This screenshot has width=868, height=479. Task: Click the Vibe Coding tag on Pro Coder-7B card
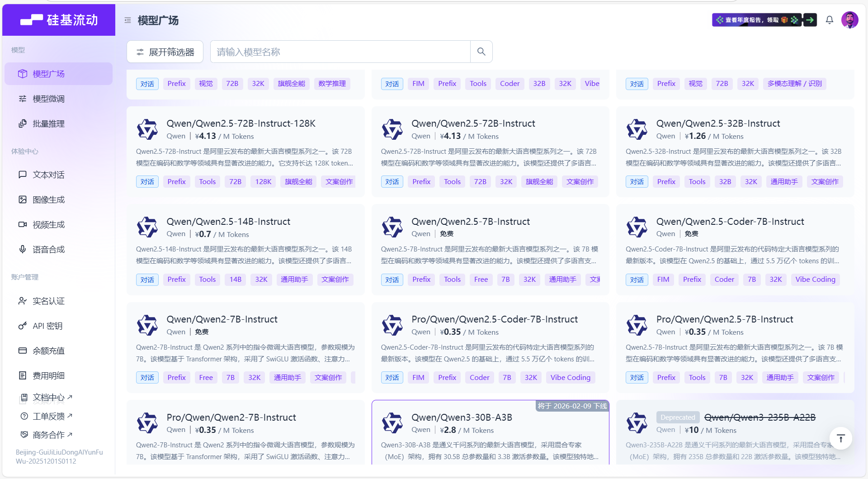570,377
